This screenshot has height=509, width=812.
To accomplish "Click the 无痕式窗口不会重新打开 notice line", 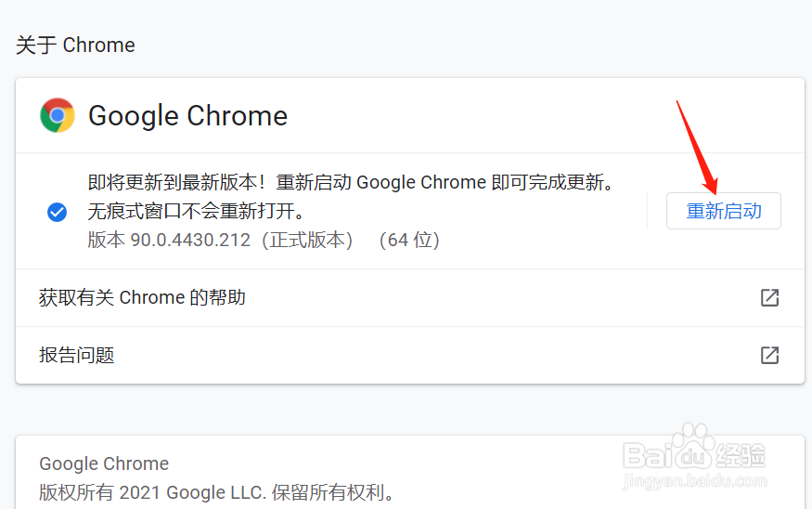I will [x=196, y=211].
